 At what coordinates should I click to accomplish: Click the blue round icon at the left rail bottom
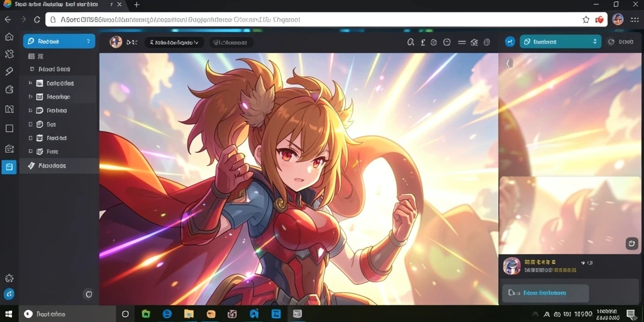pyautogui.click(x=9, y=294)
